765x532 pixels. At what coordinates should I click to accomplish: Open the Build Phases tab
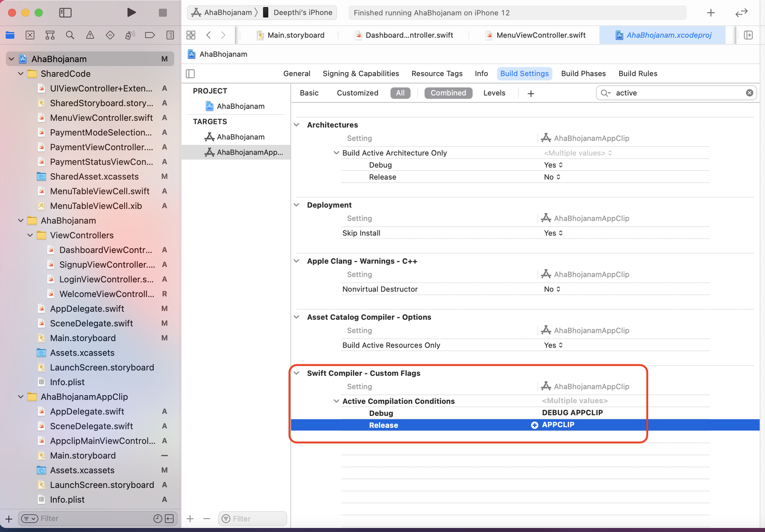pos(583,74)
